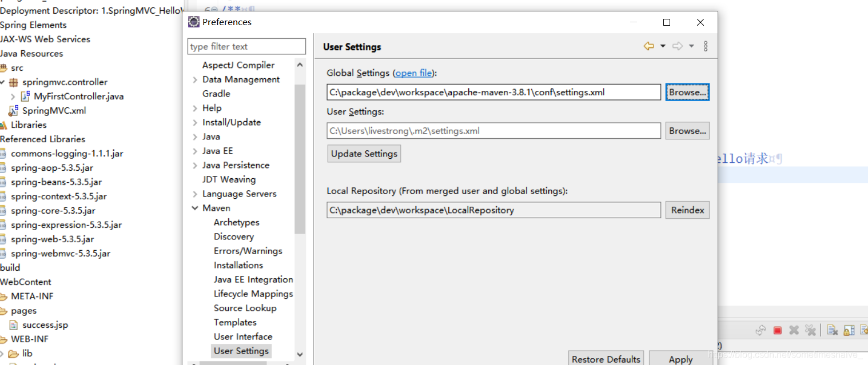Click the springmvc.controller package icon
The image size is (868, 365).
coord(14,82)
